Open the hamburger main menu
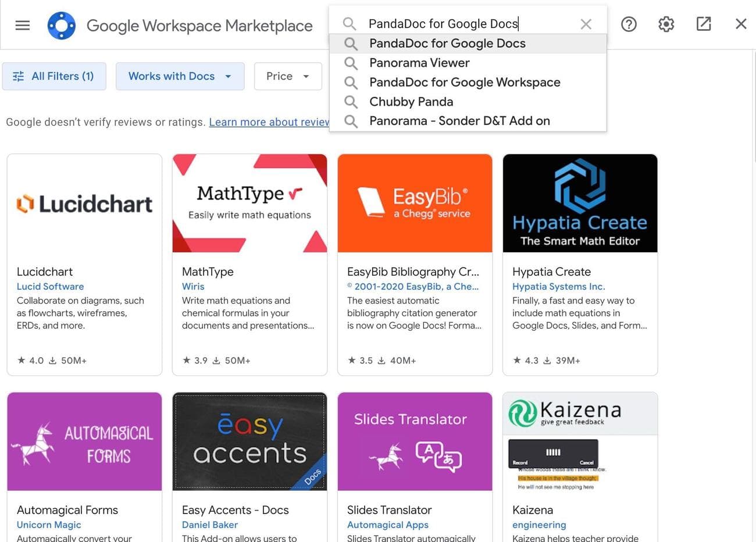This screenshot has height=542, width=756. pos(23,25)
